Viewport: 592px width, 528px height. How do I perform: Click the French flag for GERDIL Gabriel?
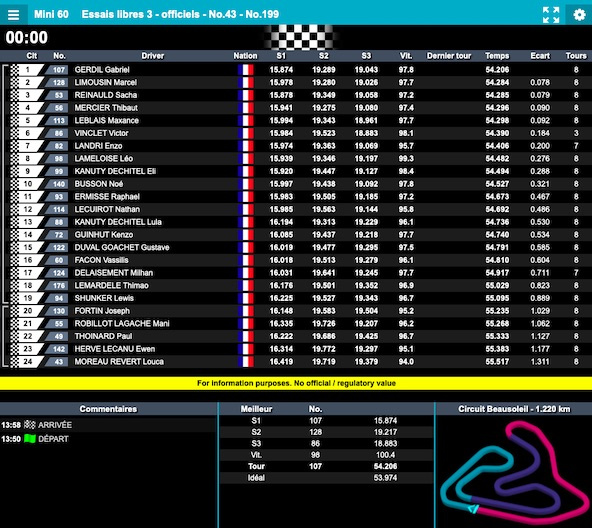click(246, 69)
